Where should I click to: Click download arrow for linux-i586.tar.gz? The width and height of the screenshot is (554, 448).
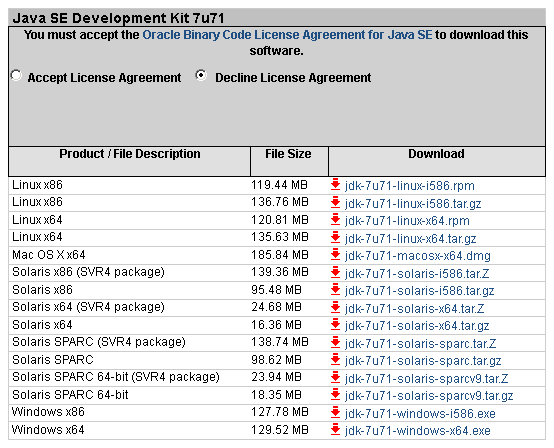tap(335, 202)
